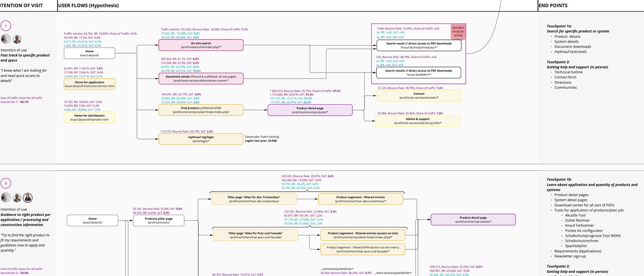Select the 'Directions' bullet text
This screenshot has height=276, width=644.
[563, 83]
